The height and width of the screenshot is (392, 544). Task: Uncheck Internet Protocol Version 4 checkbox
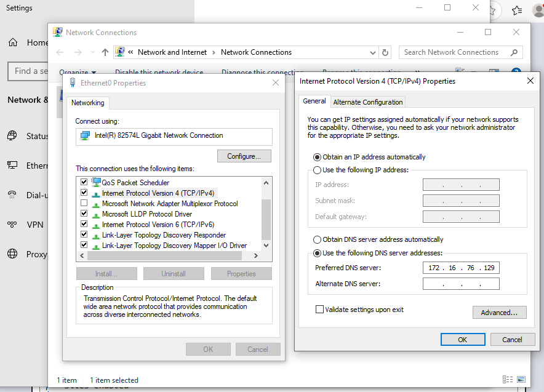pyautogui.click(x=84, y=192)
